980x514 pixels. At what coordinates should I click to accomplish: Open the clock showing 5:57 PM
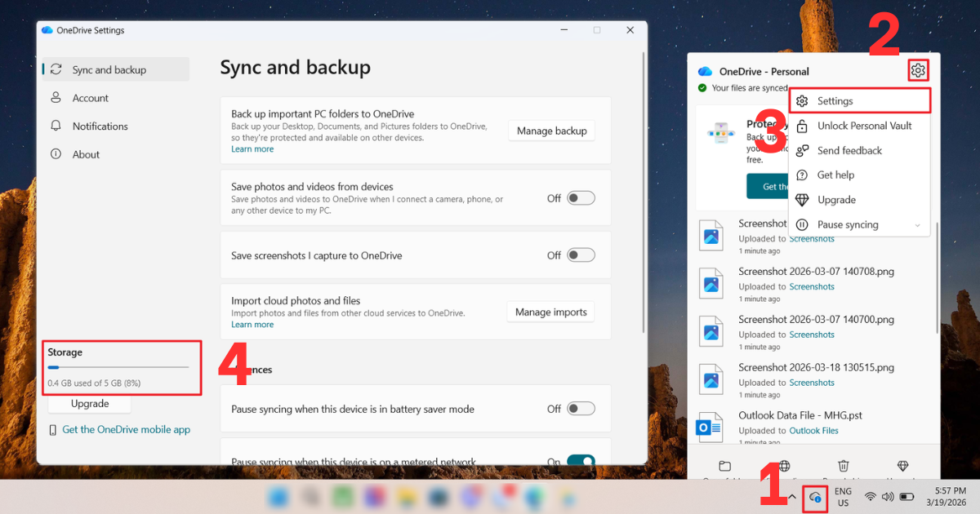pos(947,497)
